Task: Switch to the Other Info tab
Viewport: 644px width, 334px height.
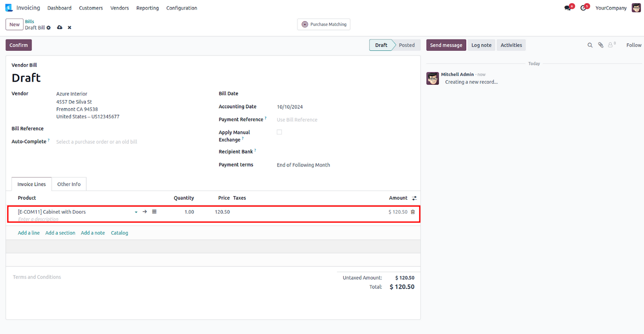Action: click(x=69, y=184)
